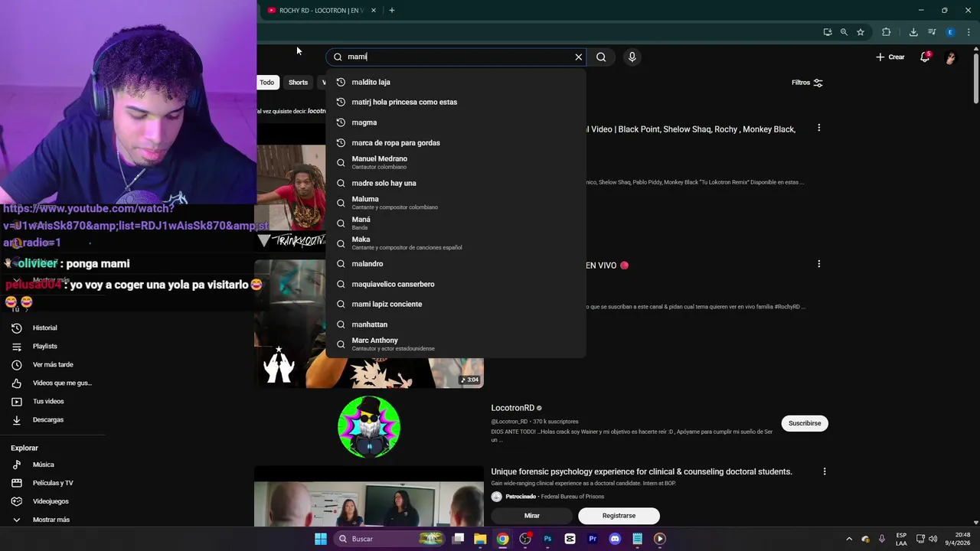The image size is (980, 551).
Task: Click the LocotronRD channel name
Action: tap(512, 408)
